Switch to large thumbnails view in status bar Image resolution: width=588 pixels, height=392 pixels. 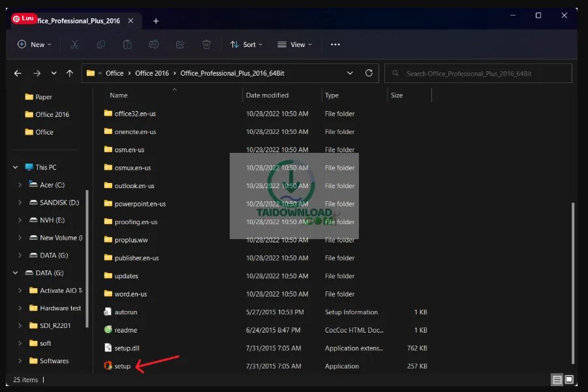click(569, 380)
